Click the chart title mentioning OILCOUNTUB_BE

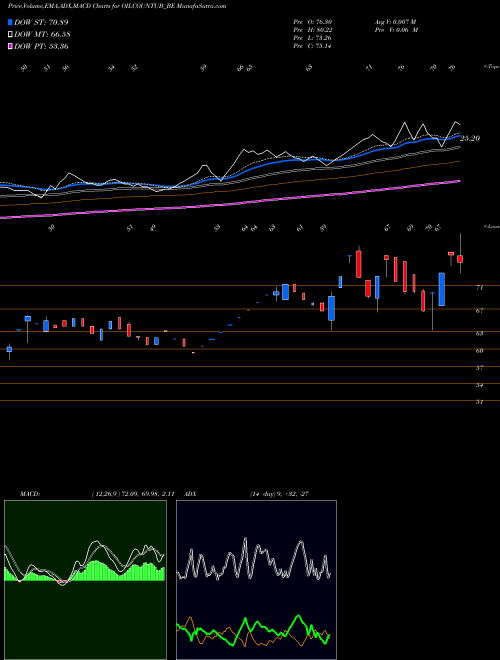tap(117, 6)
